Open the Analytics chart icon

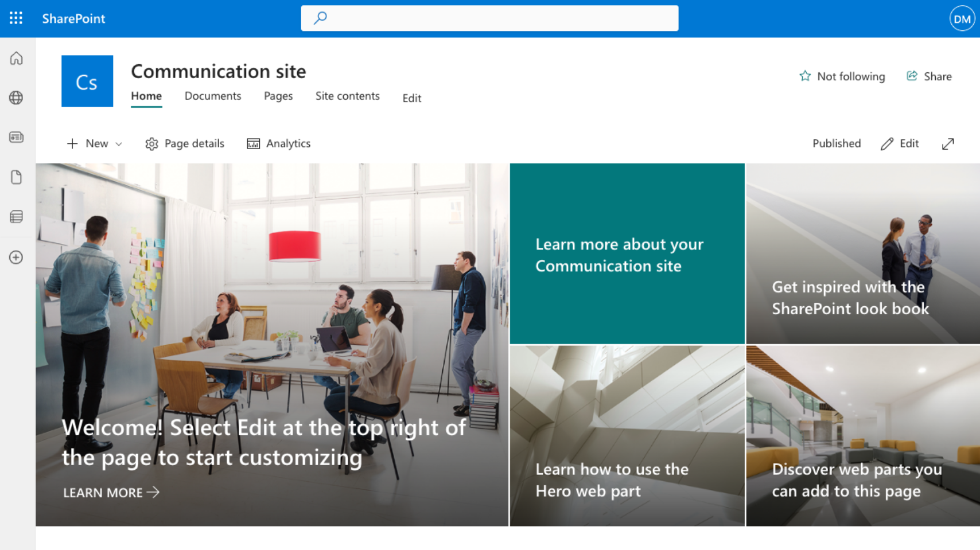(253, 144)
